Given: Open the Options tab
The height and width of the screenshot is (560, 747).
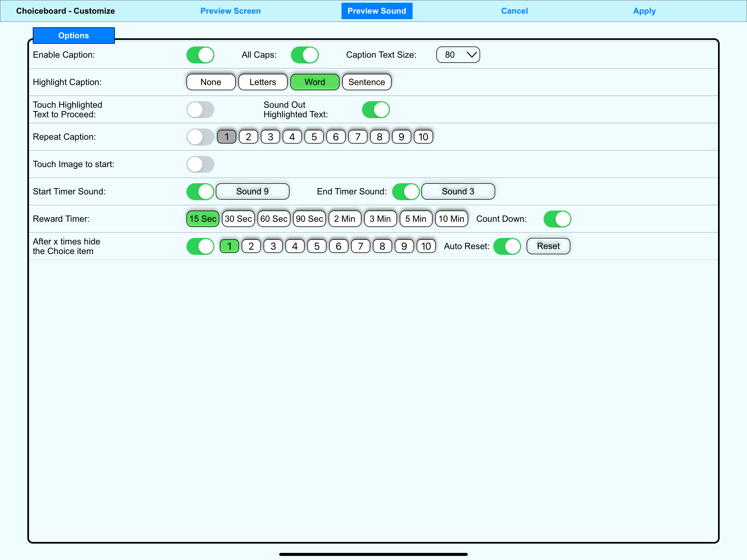Looking at the screenshot, I should [x=74, y=36].
